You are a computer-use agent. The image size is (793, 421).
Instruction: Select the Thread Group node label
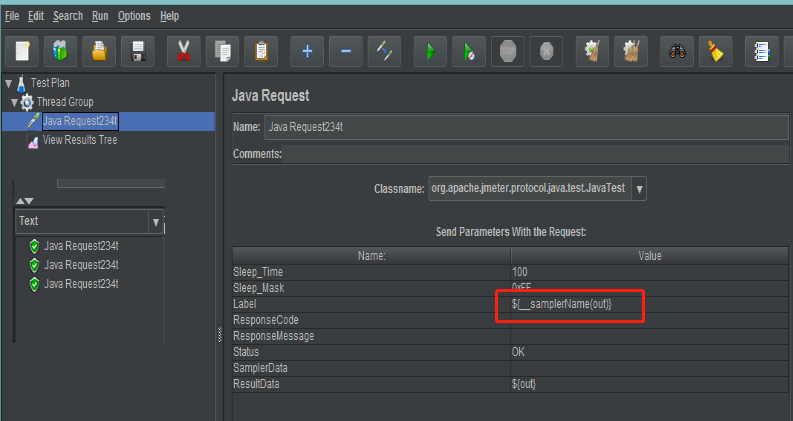(x=65, y=102)
